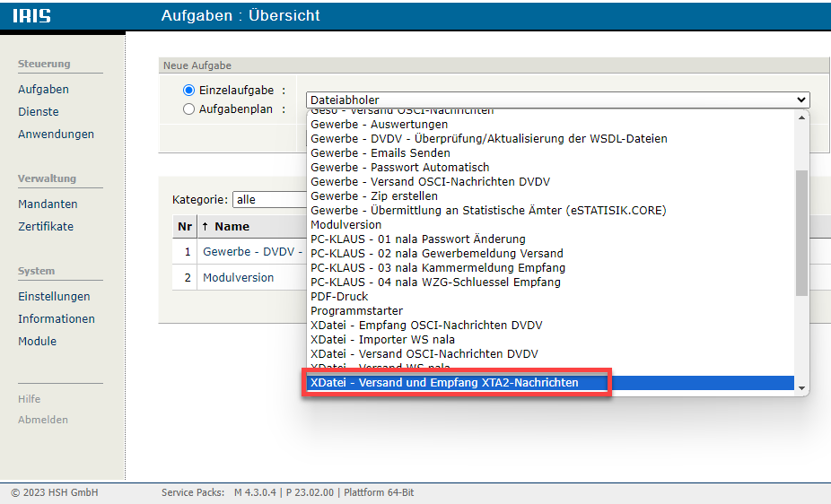Select PDF-Druck from the dropdown list
This screenshot has width=831, height=504.
click(339, 297)
